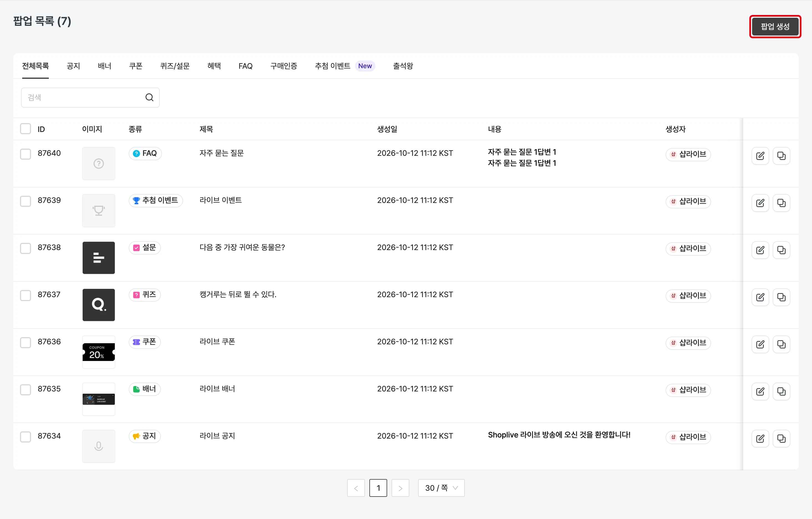
Task: Click the FAQ type badge in row 87640
Action: pos(145,153)
